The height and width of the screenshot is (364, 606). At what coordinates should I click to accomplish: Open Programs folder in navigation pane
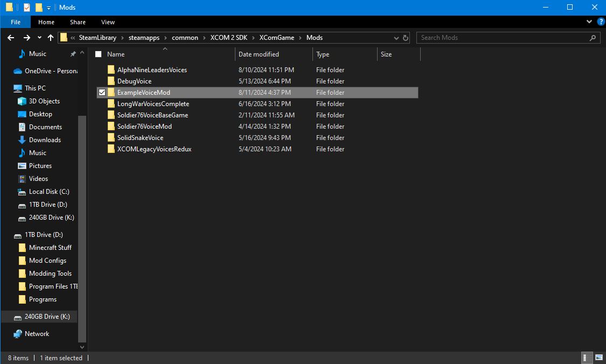coord(43,299)
